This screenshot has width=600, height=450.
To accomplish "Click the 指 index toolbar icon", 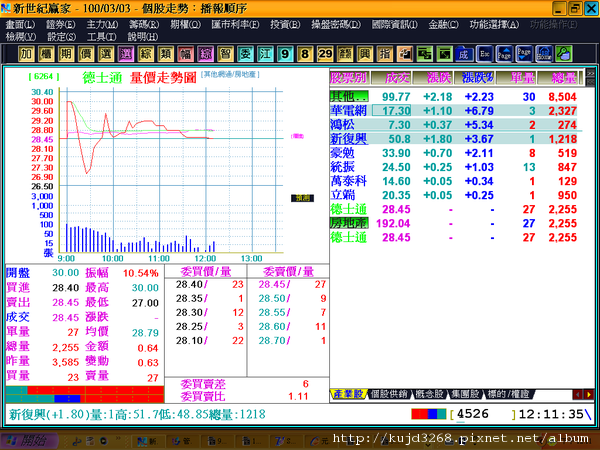I will click(x=385, y=54).
